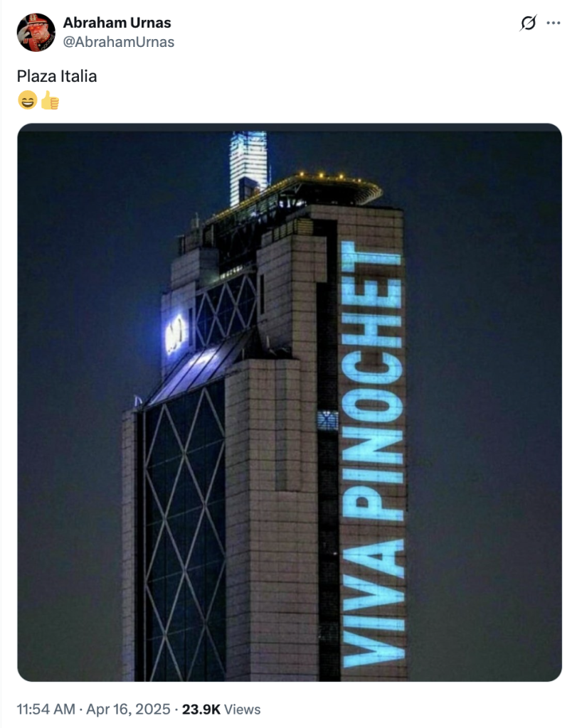Click the thumbs-up emoji
This screenshot has width=577, height=728.
pyautogui.click(x=50, y=100)
